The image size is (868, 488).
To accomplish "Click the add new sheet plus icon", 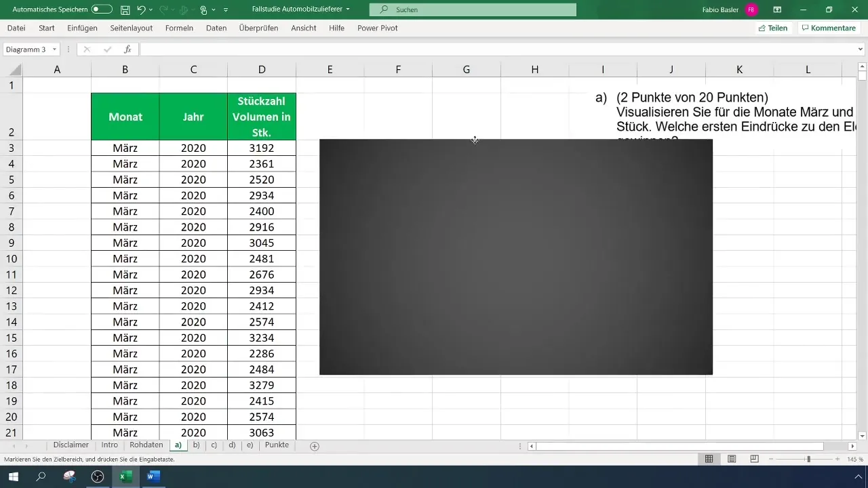I will [x=315, y=446].
